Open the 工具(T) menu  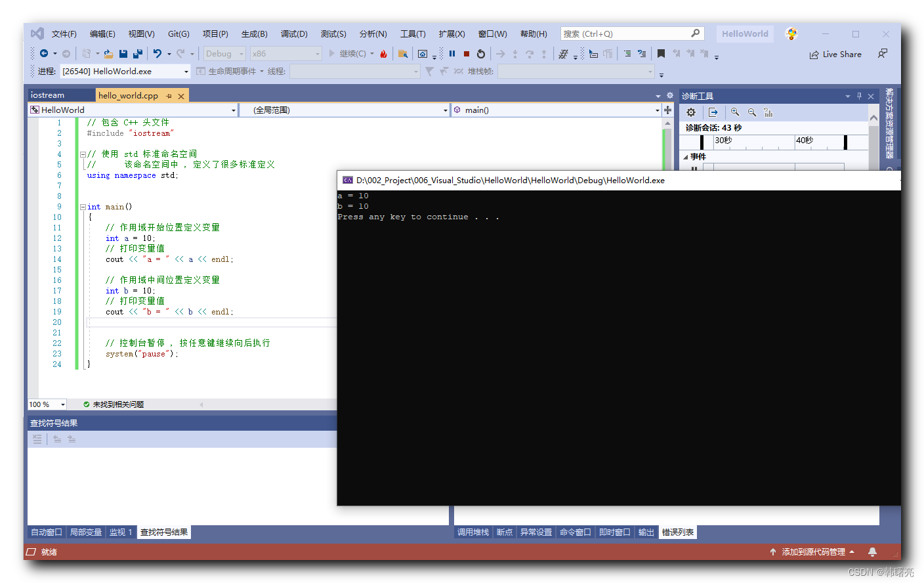pos(413,33)
